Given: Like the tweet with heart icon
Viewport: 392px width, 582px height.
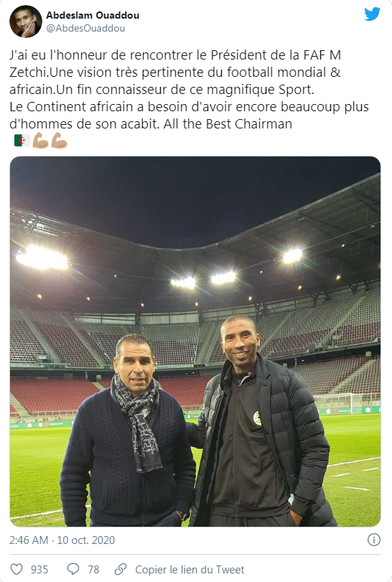Looking at the screenshot, I should pyautogui.click(x=17, y=569).
